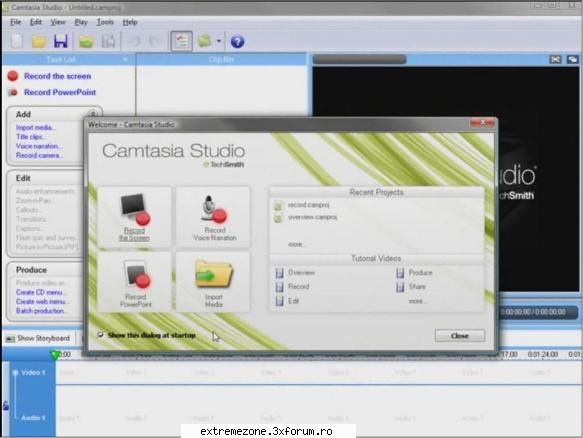This screenshot has height=438, width=583.
Task: Click Batch production link
Action: coord(41,311)
